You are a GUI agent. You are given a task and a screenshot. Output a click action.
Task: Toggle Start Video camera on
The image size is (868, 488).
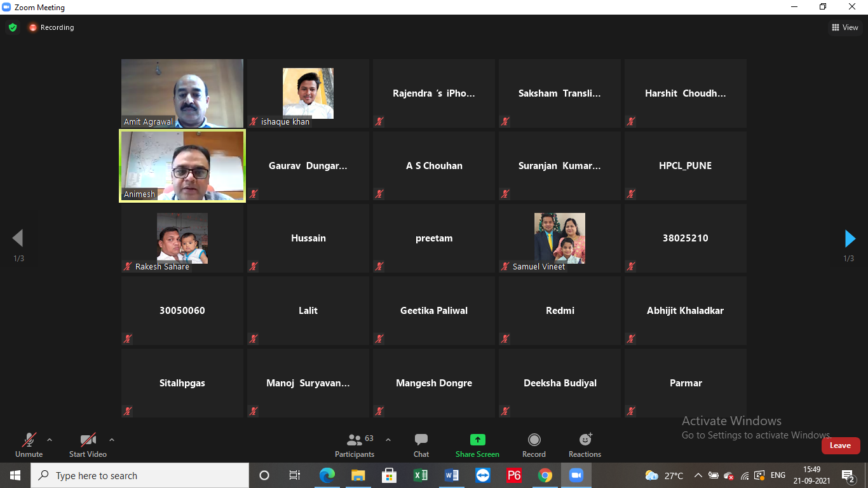pyautogui.click(x=88, y=445)
